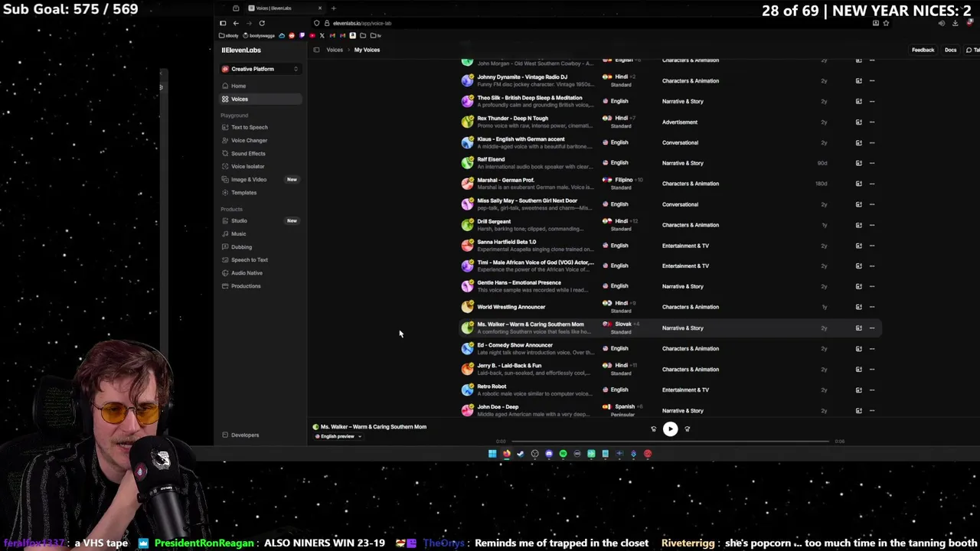Screen dimensions: 980x551
Task: Open the Windows Start menu
Action: 492,454
